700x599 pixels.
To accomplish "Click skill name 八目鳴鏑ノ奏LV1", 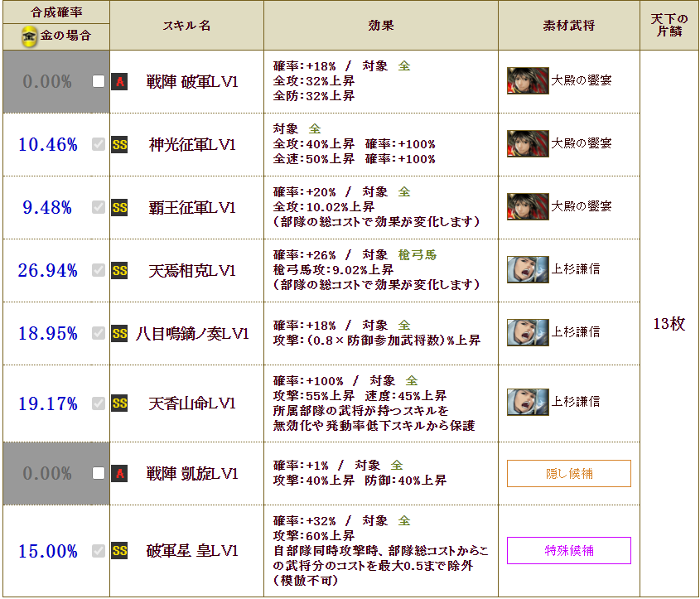I will (x=192, y=333).
